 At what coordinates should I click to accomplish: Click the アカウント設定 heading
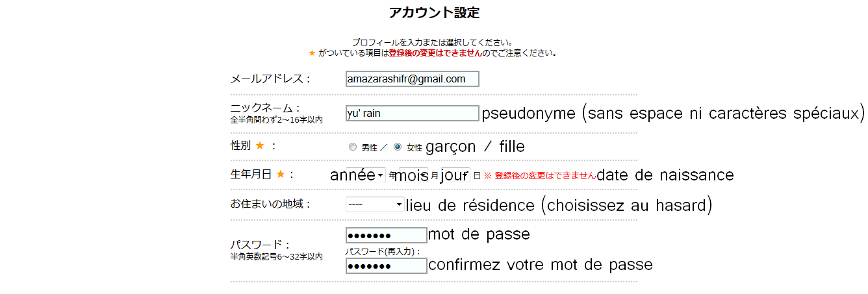[x=434, y=12]
